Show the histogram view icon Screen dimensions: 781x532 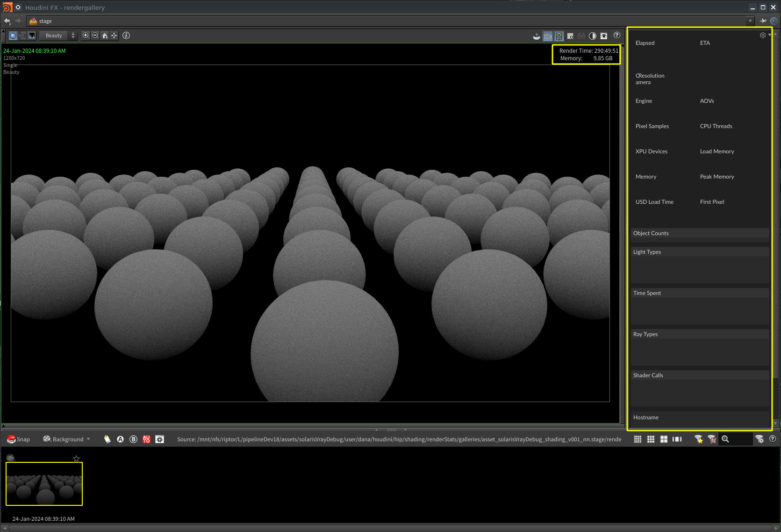[32, 36]
